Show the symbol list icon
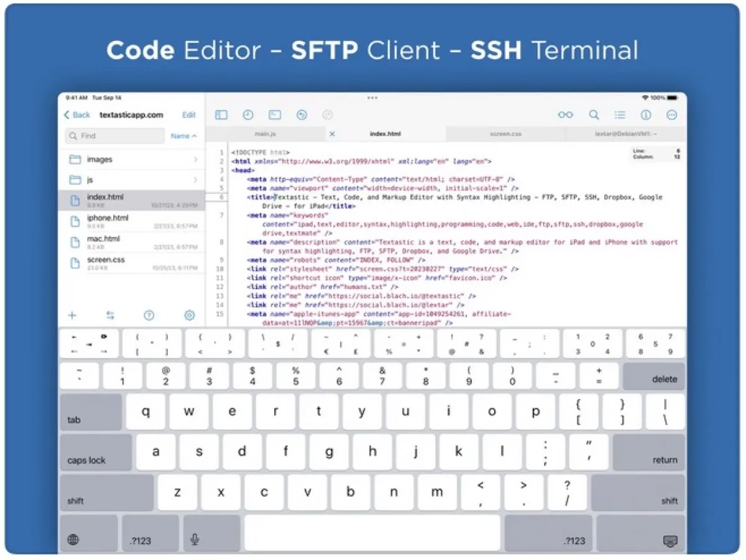746x560 pixels. coord(620,115)
